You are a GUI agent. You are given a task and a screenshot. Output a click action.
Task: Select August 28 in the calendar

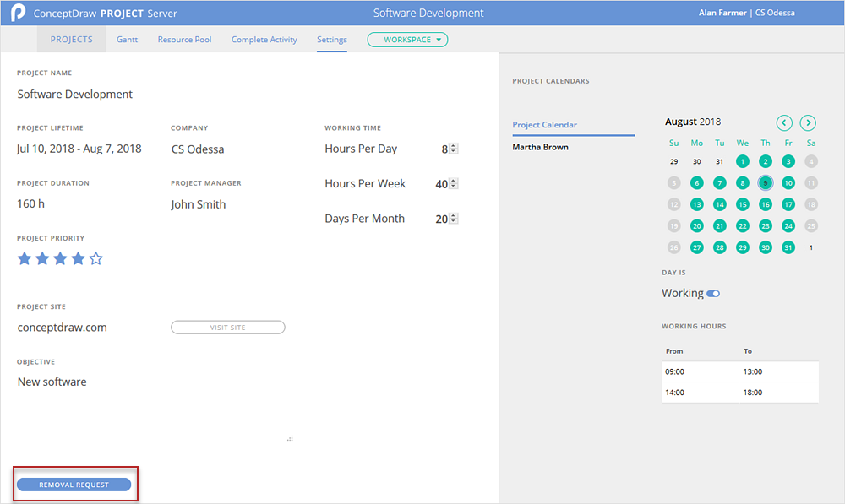pos(719,247)
